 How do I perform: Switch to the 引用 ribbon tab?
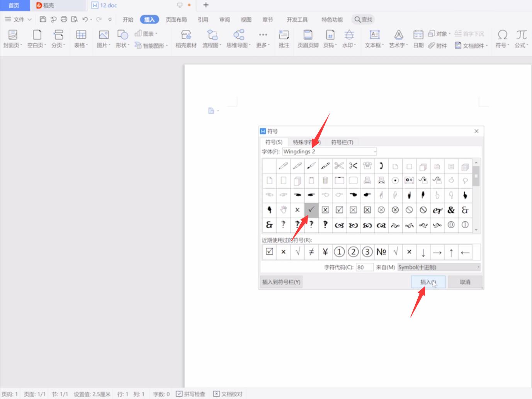[x=203, y=20]
